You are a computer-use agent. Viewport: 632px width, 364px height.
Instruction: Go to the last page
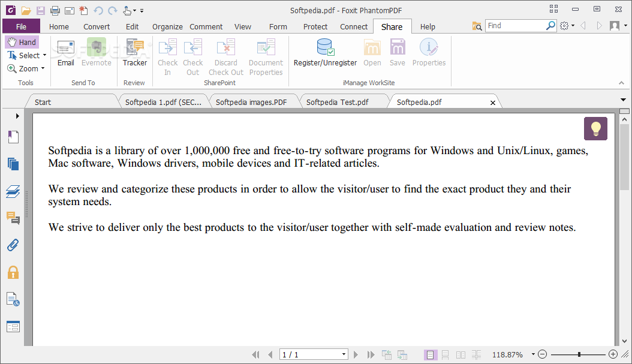(x=371, y=355)
